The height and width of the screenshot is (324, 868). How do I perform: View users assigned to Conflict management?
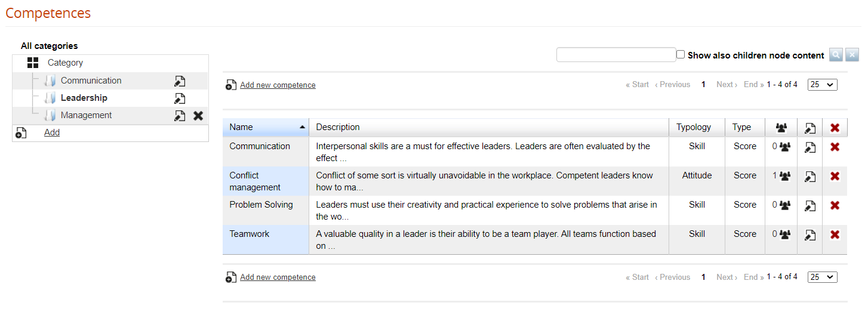coord(784,176)
